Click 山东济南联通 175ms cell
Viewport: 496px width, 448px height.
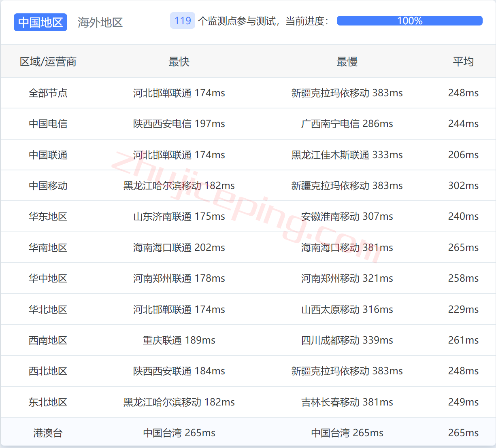179,217
